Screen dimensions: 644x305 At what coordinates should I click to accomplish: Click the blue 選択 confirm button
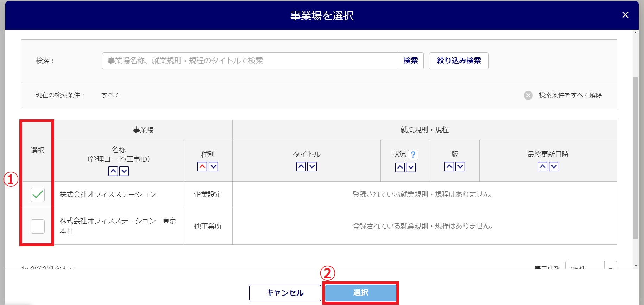point(360,293)
